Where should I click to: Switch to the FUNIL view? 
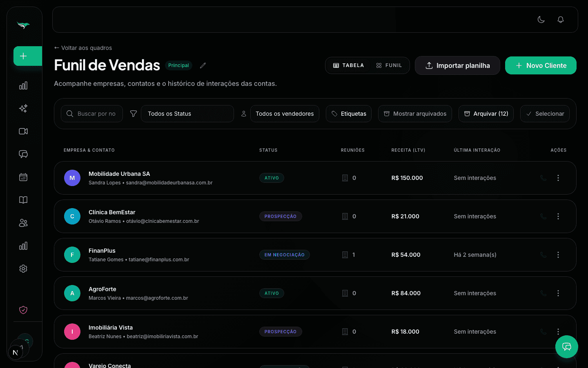(389, 65)
